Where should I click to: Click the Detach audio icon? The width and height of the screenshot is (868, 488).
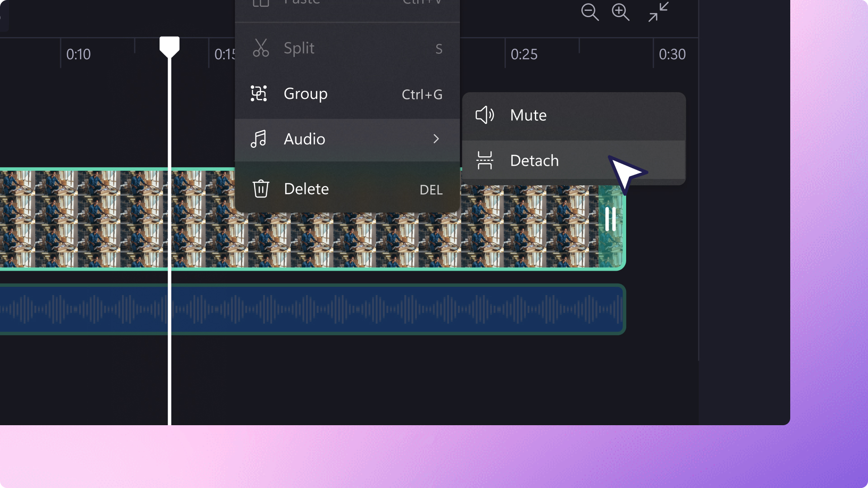click(485, 160)
